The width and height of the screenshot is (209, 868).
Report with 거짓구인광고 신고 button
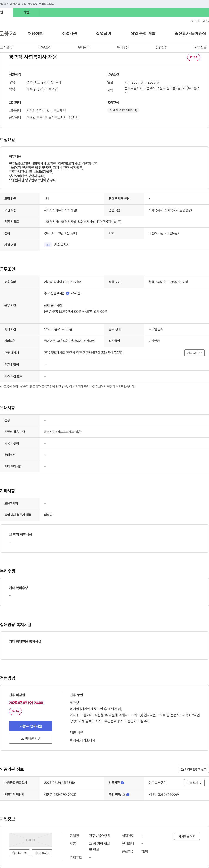pos(193,769)
